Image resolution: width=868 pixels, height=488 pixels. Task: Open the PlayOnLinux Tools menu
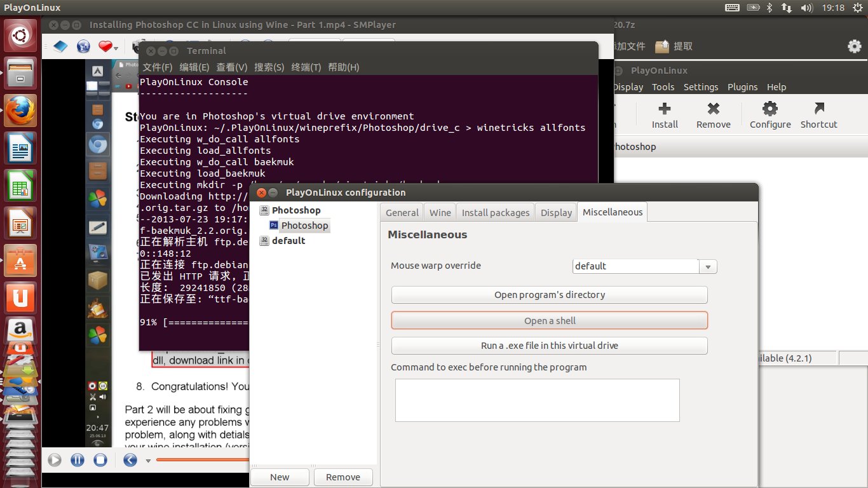[663, 87]
